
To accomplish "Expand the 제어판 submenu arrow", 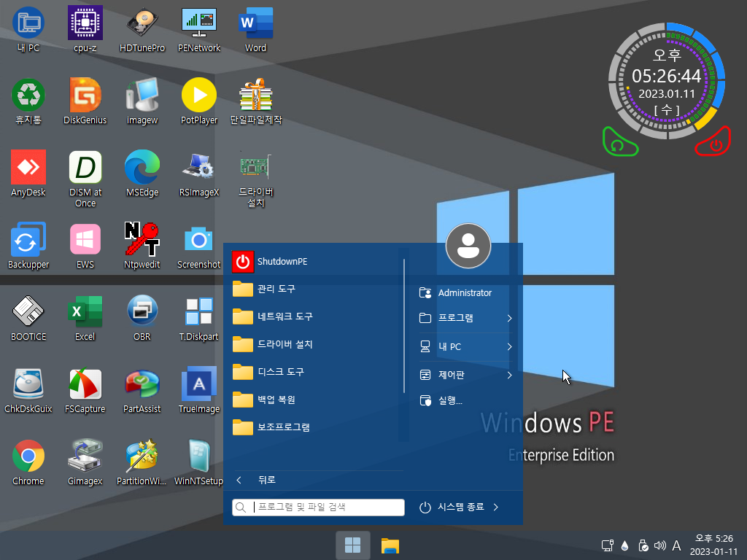I will (x=510, y=376).
